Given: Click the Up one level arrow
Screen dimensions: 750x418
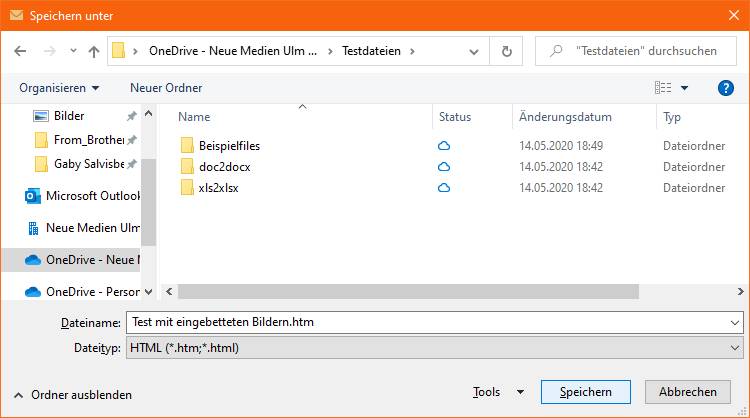Looking at the screenshot, I should (94, 51).
